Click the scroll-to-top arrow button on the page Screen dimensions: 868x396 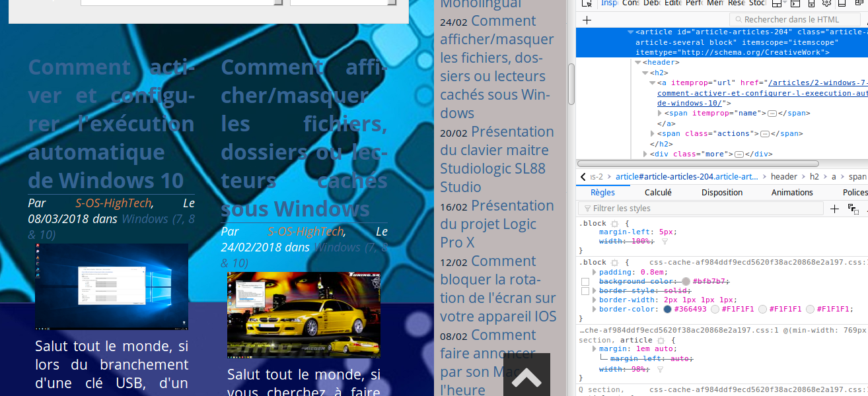[526, 377]
